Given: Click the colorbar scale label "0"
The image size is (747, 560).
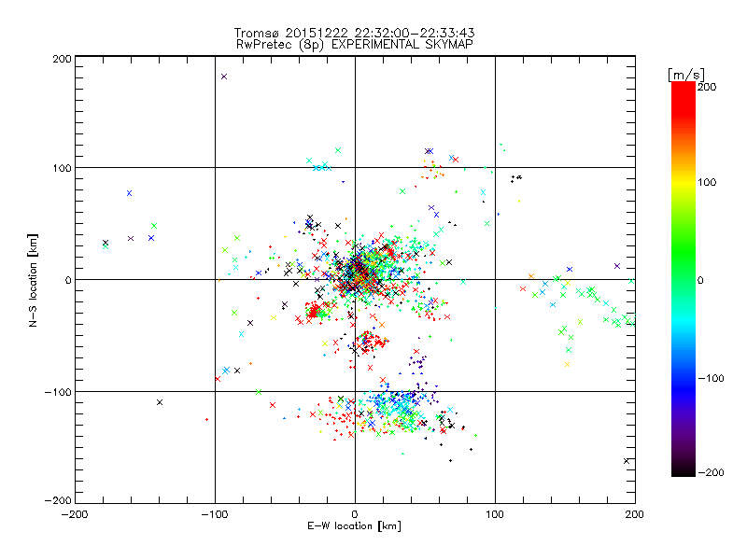Looking at the screenshot, I should pyautogui.click(x=700, y=280).
